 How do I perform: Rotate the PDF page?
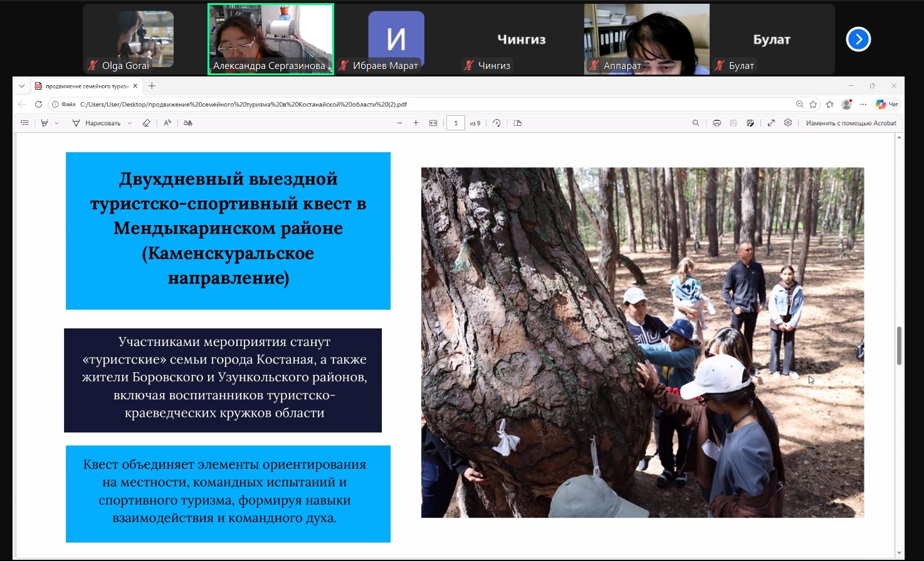[496, 123]
